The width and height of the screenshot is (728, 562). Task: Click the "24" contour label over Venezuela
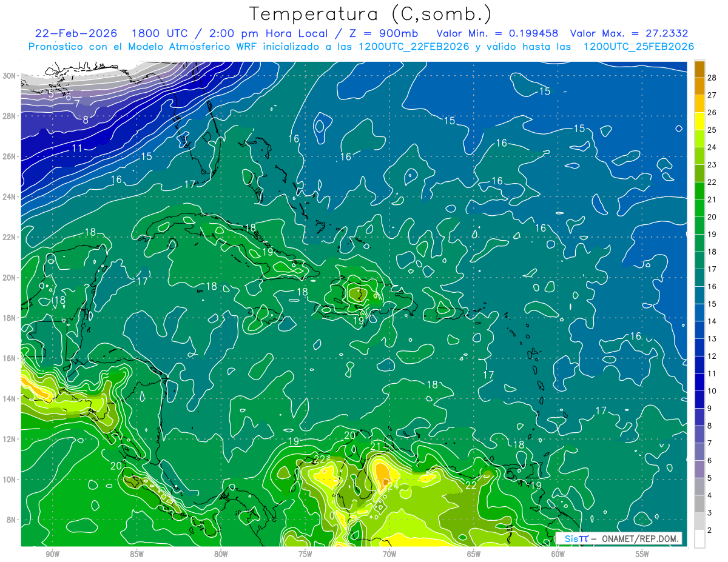(x=393, y=486)
